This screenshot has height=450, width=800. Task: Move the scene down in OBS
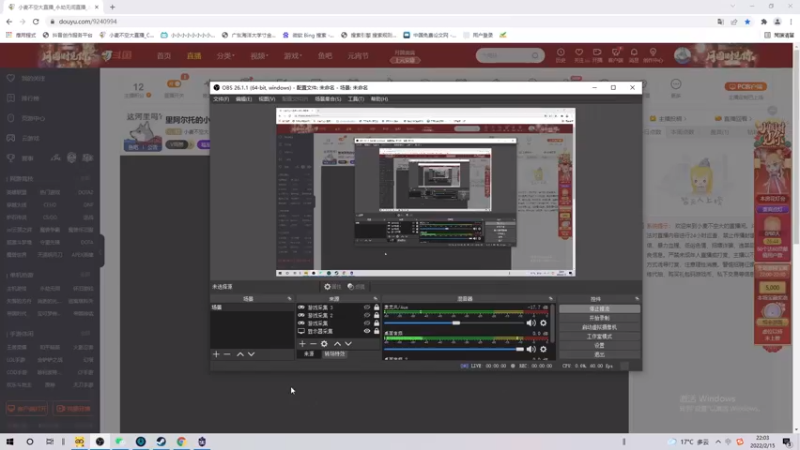coord(251,354)
